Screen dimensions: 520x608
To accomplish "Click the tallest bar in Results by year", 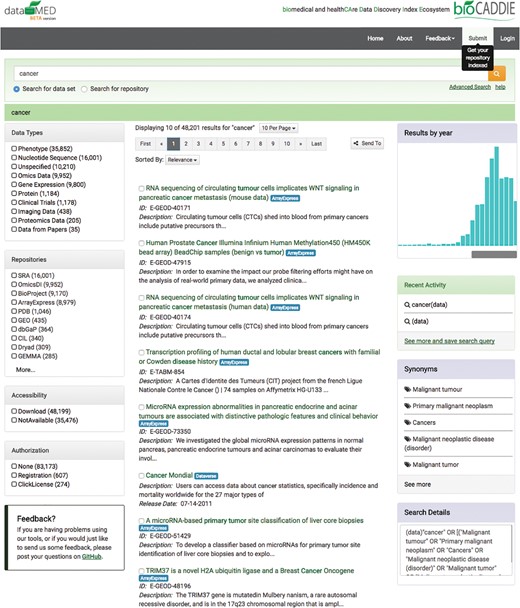I will pyautogui.click(x=496, y=196).
